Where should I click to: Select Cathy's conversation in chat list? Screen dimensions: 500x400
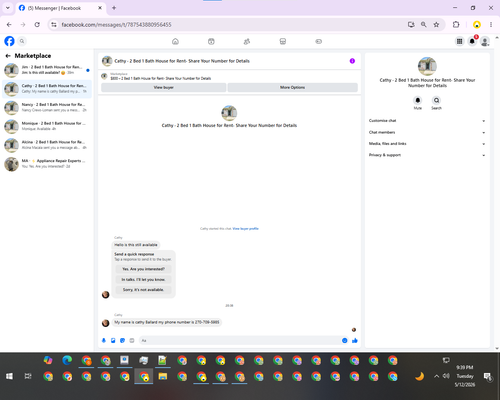point(47,89)
